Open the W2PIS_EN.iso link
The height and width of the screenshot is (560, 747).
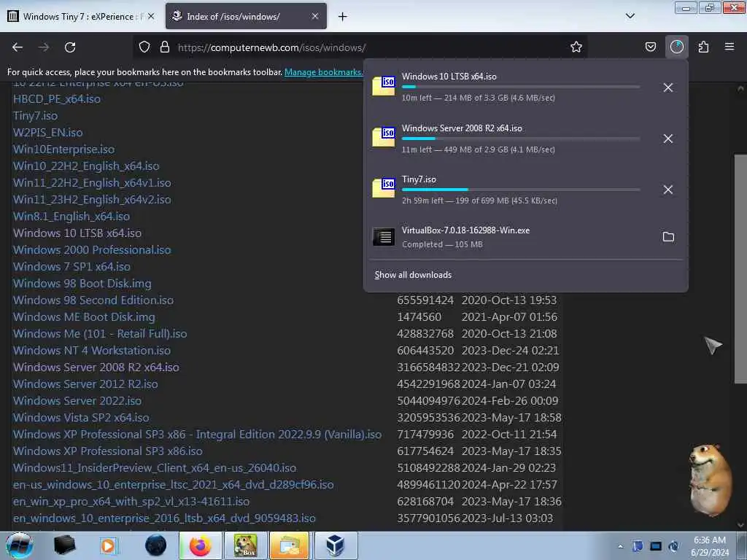tap(47, 133)
